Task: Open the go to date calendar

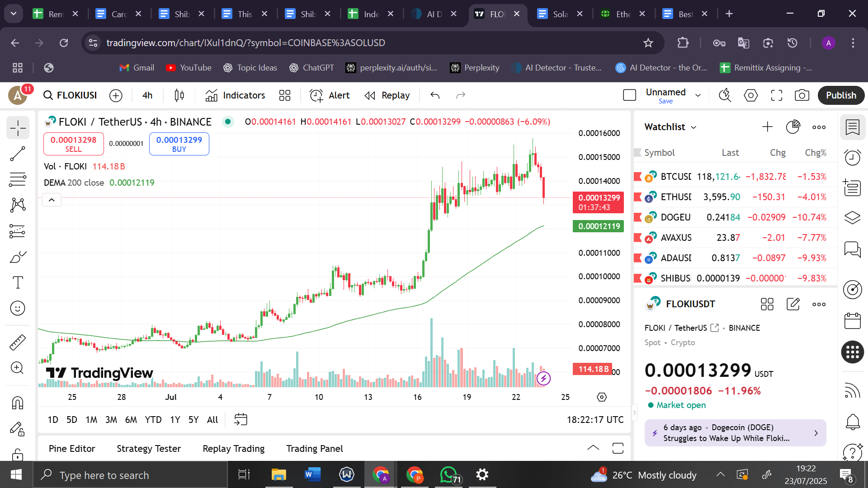Action: coord(241,420)
